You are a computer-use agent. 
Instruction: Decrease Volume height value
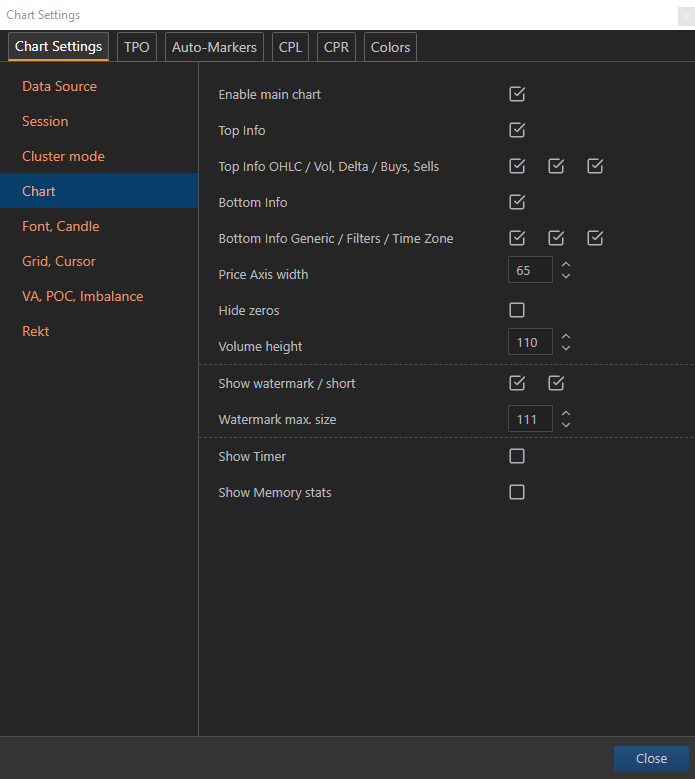coord(566,348)
